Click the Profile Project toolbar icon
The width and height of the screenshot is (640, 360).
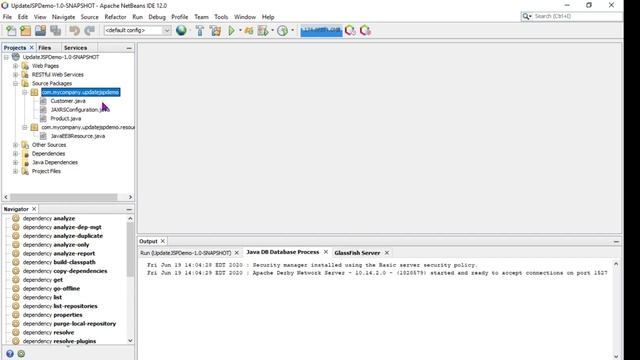click(263, 31)
